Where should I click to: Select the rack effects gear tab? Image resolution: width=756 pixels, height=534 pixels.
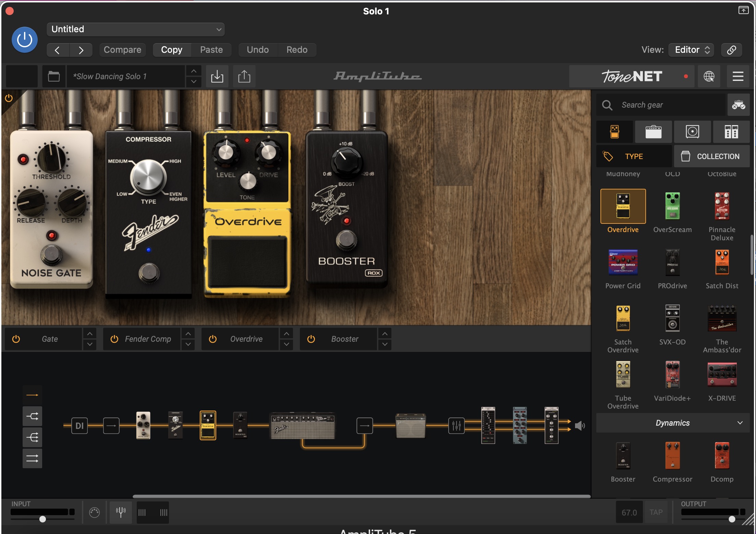click(731, 132)
